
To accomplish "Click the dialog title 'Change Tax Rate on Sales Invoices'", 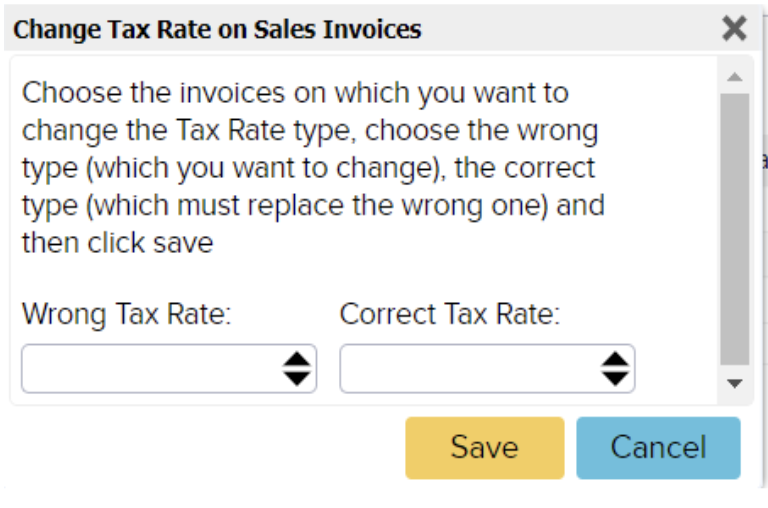I will point(217,30).
